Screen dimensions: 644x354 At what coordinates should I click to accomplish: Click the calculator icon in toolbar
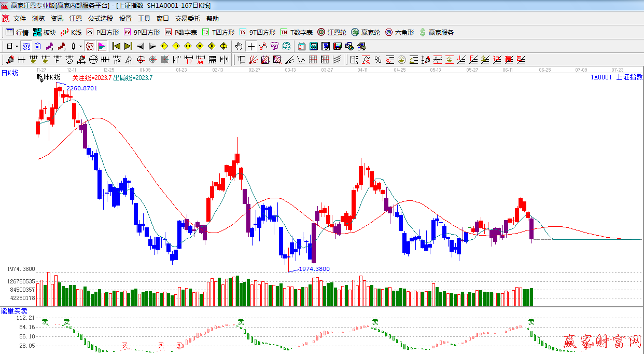[x=313, y=46]
